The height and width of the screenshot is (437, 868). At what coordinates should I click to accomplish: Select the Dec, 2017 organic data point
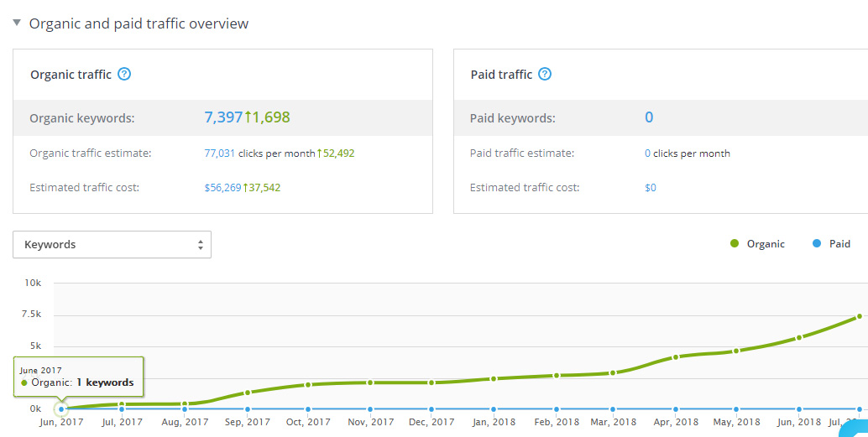pyautogui.click(x=431, y=382)
